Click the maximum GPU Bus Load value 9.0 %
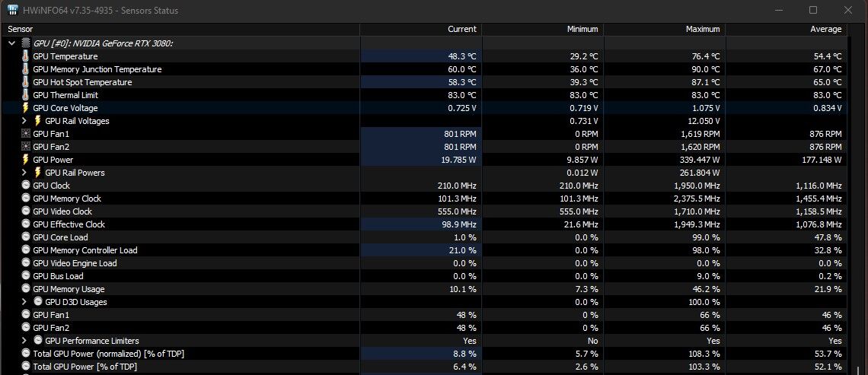This screenshot has height=375, width=868. tap(707, 276)
